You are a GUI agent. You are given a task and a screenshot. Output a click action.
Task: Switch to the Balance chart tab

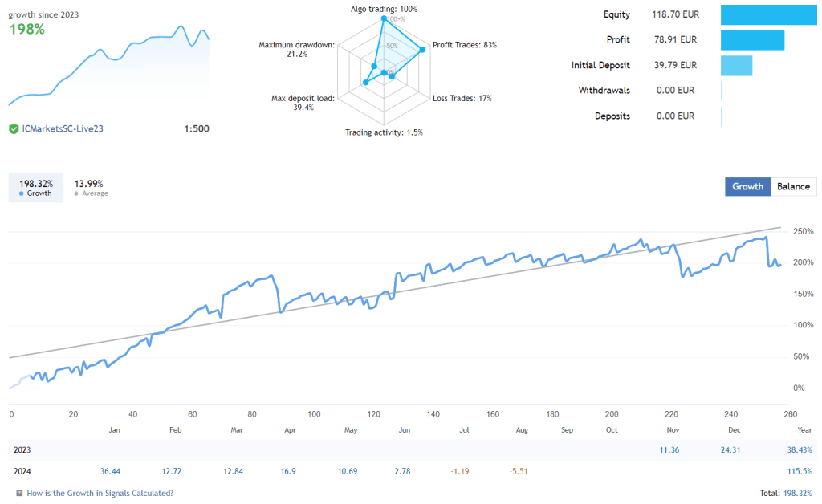[793, 186]
